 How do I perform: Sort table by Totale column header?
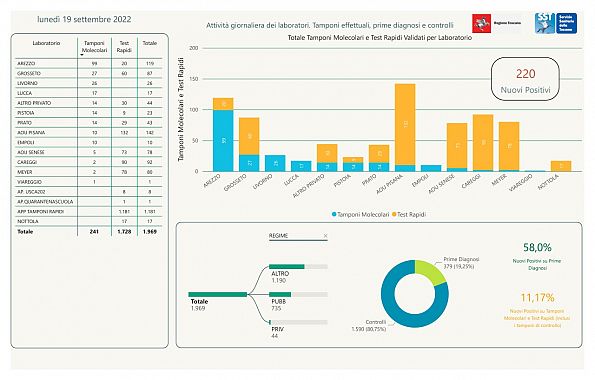(150, 43)
